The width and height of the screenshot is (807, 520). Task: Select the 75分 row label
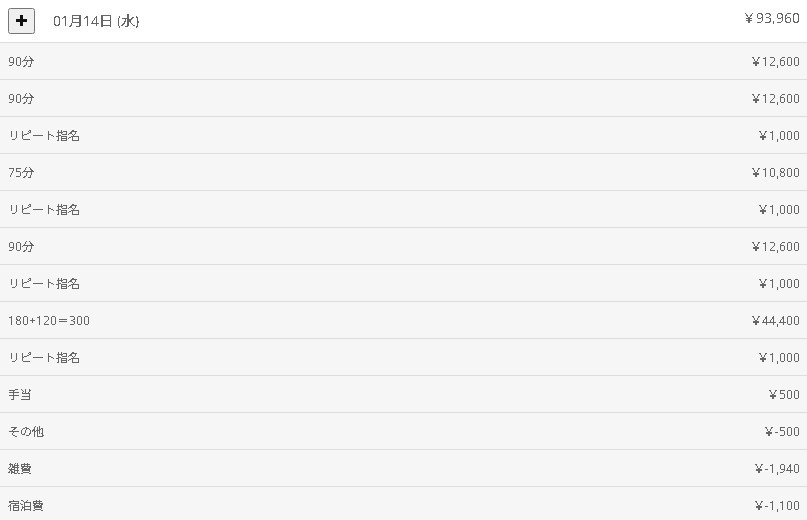coord(21,173)
